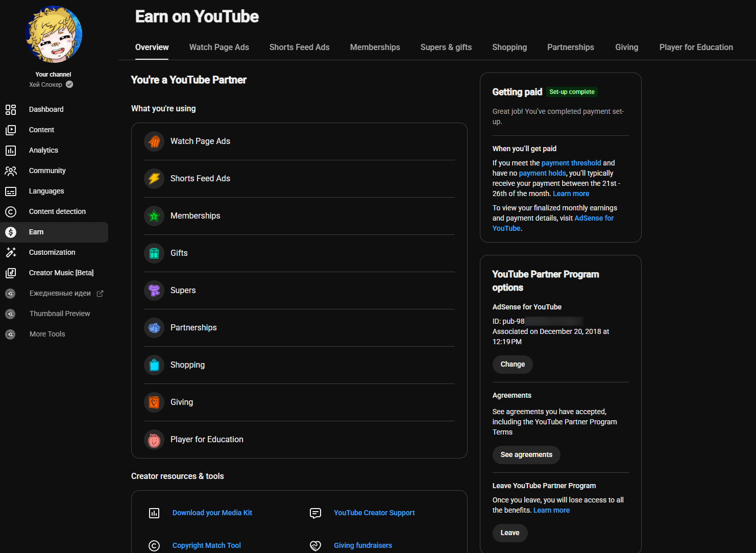Click the Content detection copyright icon
Screen dimensions: 756x553
pyautogui.click(x=11, y=212)
